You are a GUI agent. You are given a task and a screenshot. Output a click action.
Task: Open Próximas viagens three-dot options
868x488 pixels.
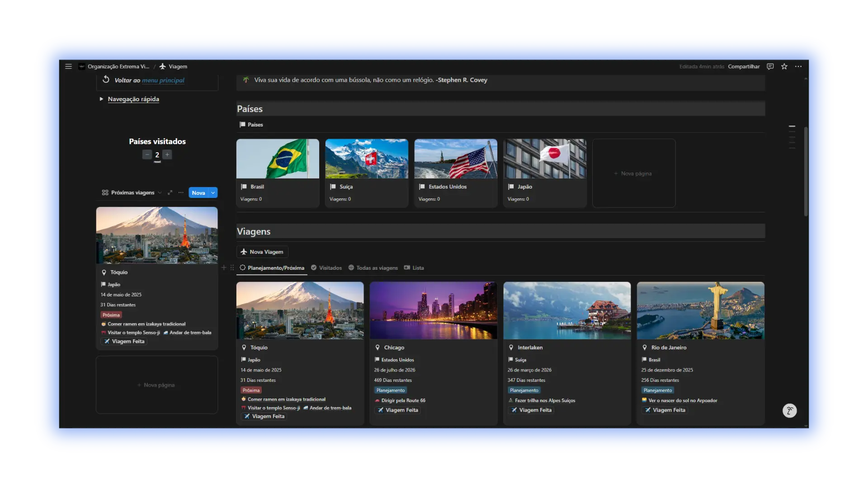181,192
